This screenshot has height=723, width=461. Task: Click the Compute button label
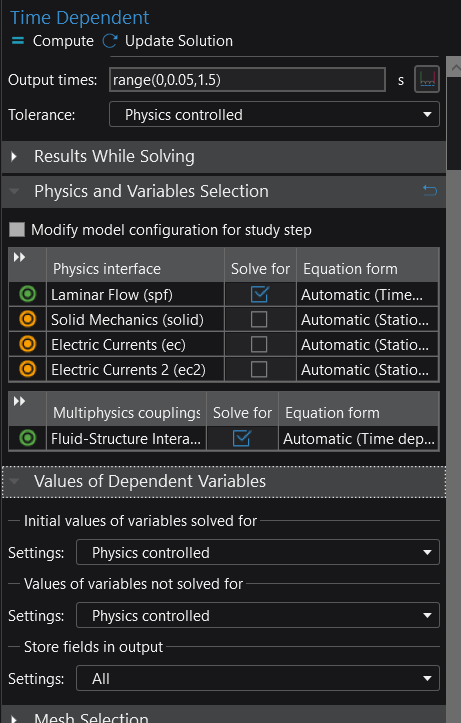63,41
